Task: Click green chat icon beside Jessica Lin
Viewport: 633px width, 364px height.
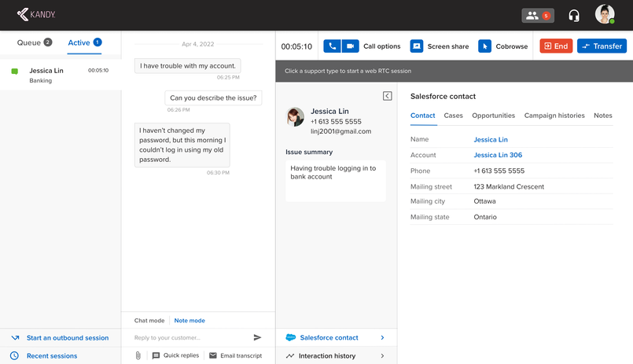Action: point(14,72)
